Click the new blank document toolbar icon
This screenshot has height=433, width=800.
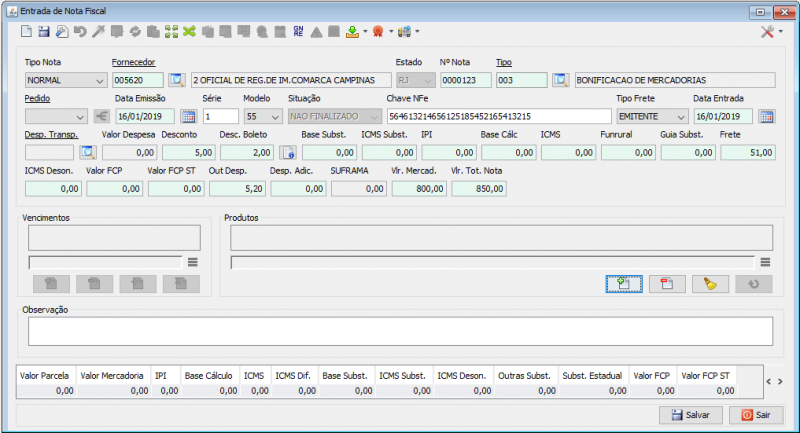[26, 32]
